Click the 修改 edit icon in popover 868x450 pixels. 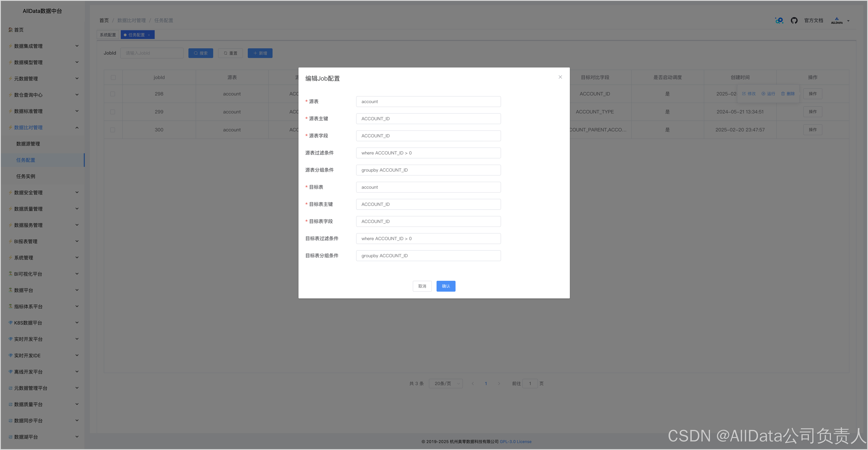point(744,94)
